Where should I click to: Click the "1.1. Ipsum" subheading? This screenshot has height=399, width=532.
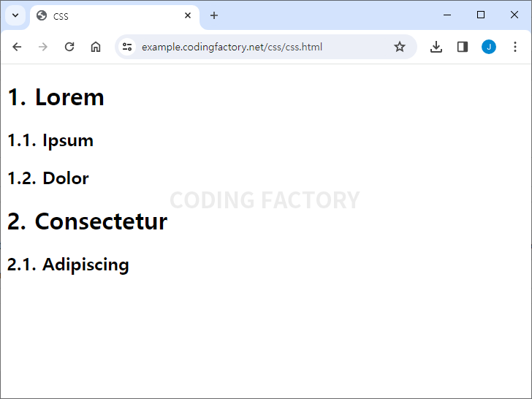click(x=50, y=140)
